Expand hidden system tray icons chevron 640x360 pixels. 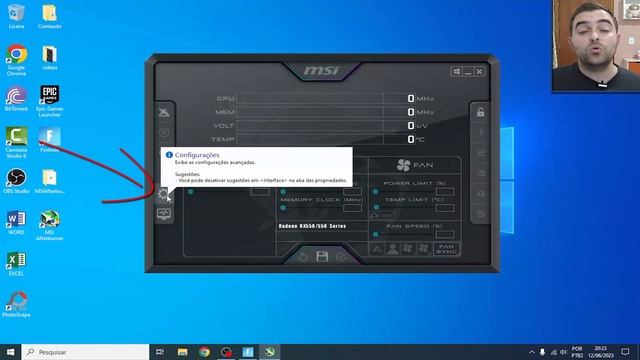click(x=531, y=352)
